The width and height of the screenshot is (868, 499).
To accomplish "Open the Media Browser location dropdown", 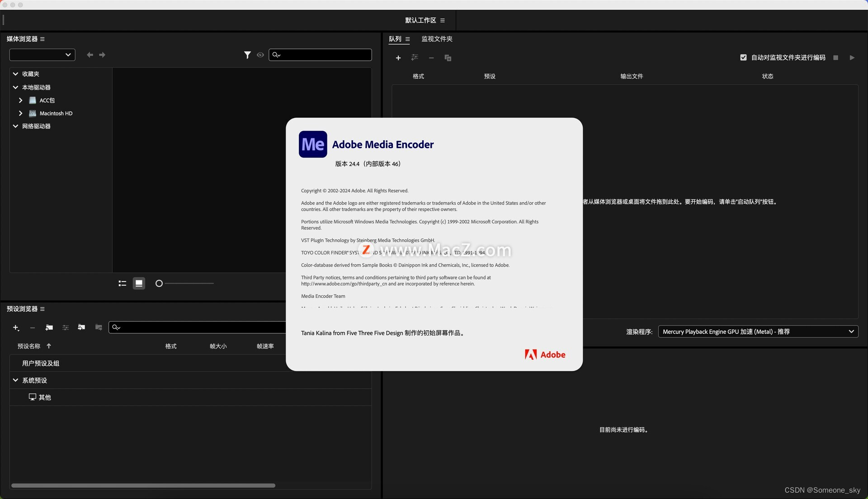I will [x=42, y=55].
